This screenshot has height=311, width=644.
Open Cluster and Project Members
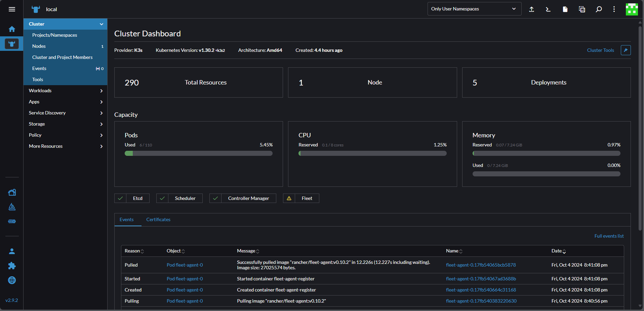[x=65, y=57]
